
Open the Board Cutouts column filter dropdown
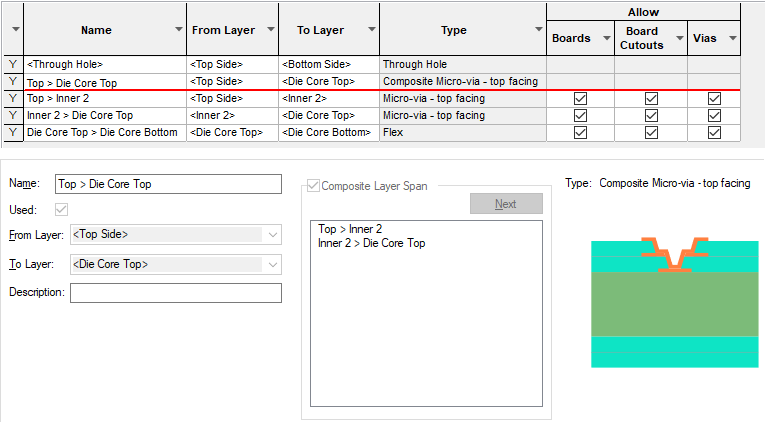coord(677,38)
